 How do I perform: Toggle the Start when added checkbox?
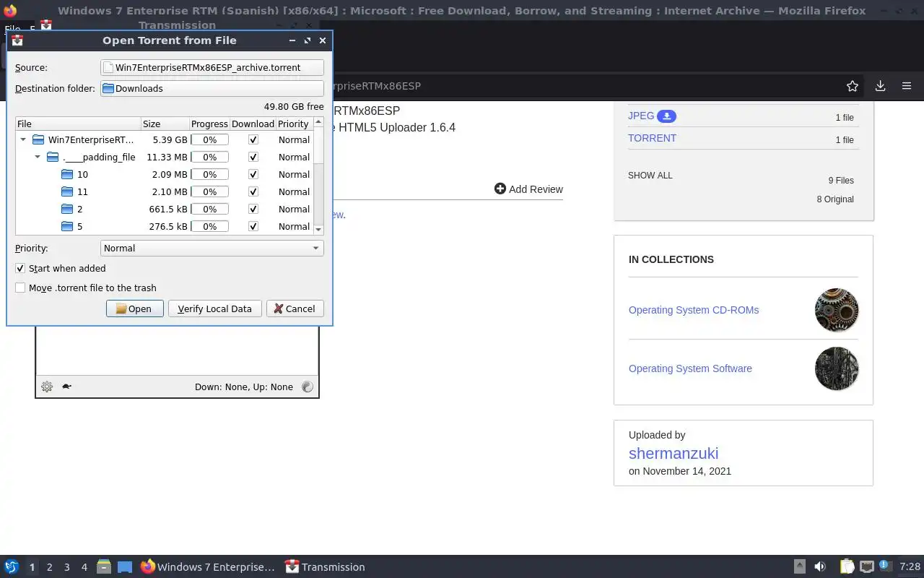pos(20,268)
